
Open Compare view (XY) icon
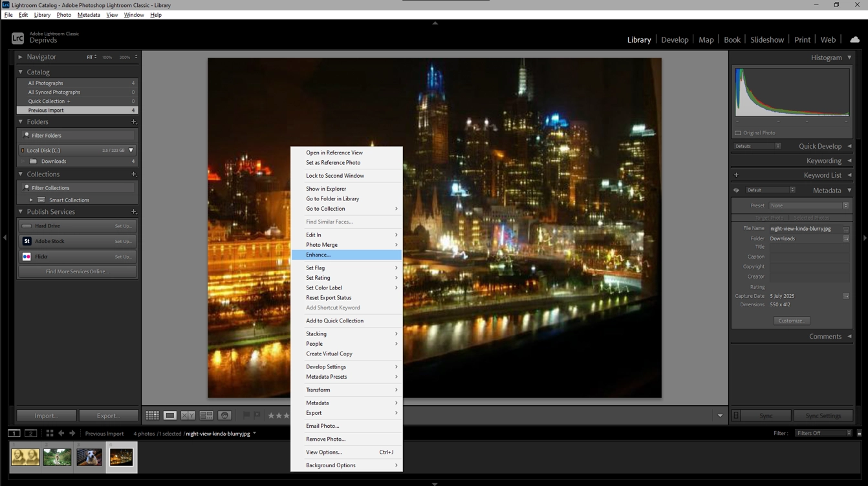pos(188,416)
